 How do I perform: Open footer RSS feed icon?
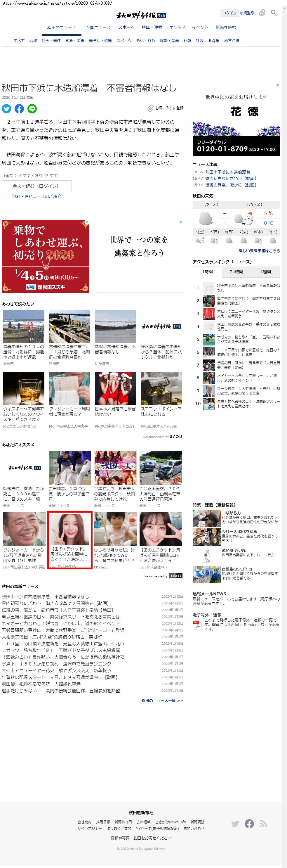click(x=263, y=824)
